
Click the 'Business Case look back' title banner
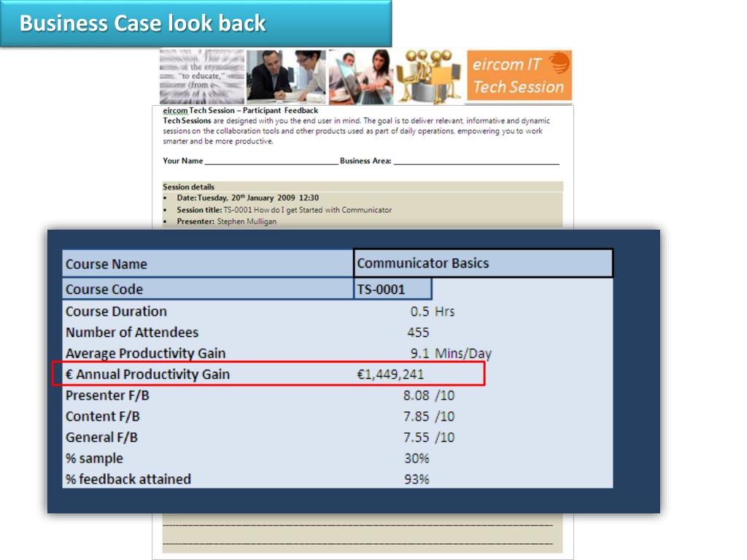click(x=196, y=23)
